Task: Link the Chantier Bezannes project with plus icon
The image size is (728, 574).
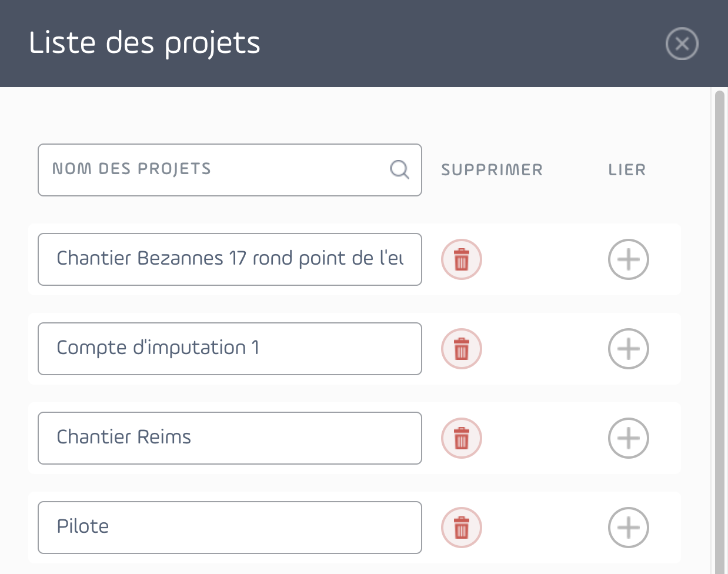Action: (629, 259)
